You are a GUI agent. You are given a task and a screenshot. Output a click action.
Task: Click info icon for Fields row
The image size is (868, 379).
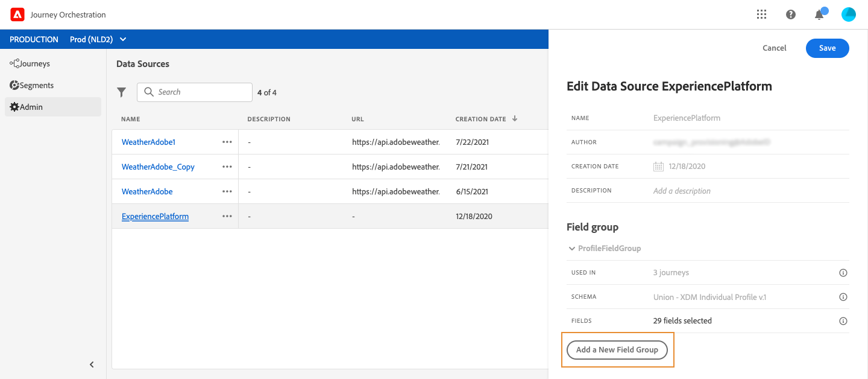pyautogui.click(x=843, y=321)
